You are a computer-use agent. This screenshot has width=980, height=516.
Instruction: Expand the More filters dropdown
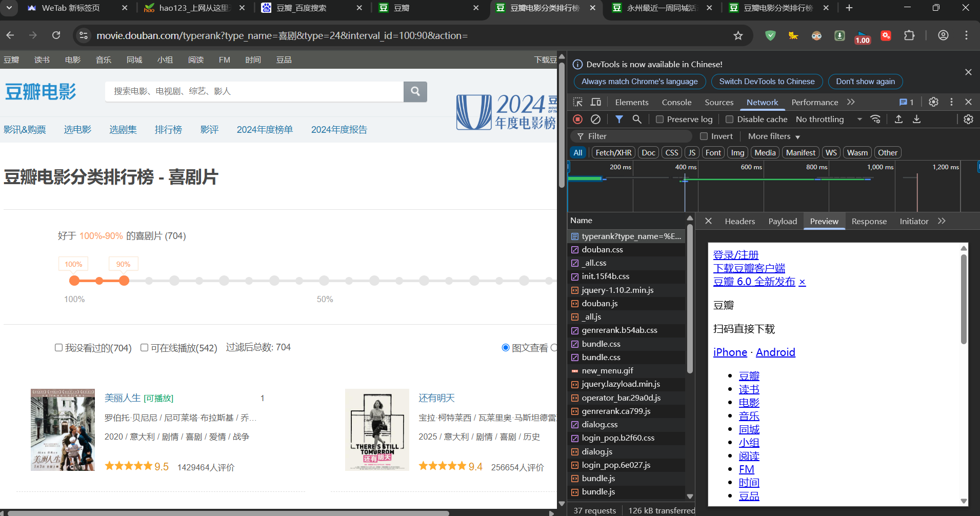(x=774, y=136)
